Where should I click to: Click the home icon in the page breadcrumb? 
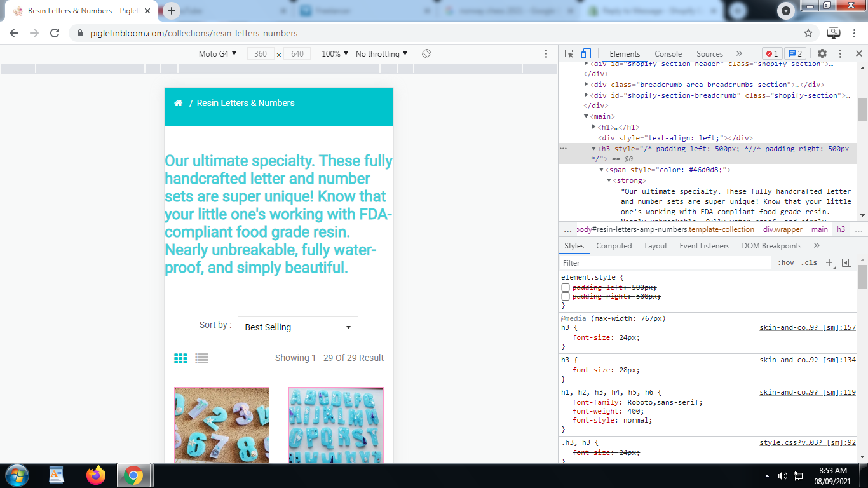[x=179, y=103]
